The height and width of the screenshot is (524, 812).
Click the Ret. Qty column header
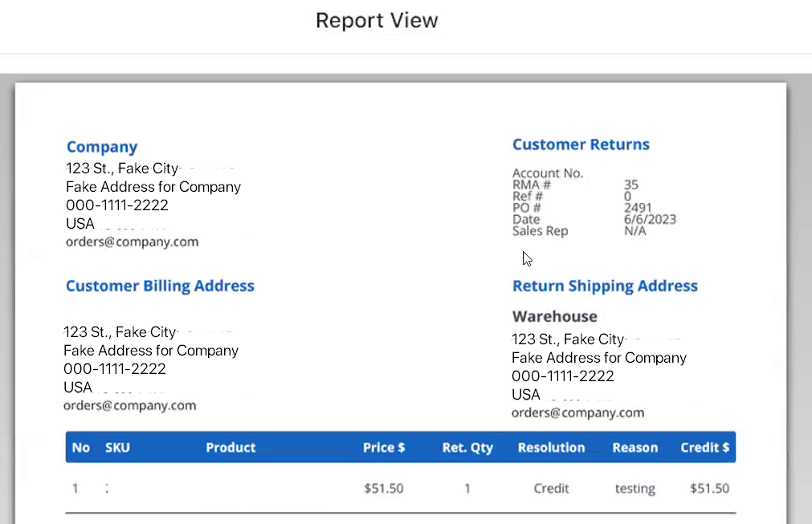tap(467, 448)
